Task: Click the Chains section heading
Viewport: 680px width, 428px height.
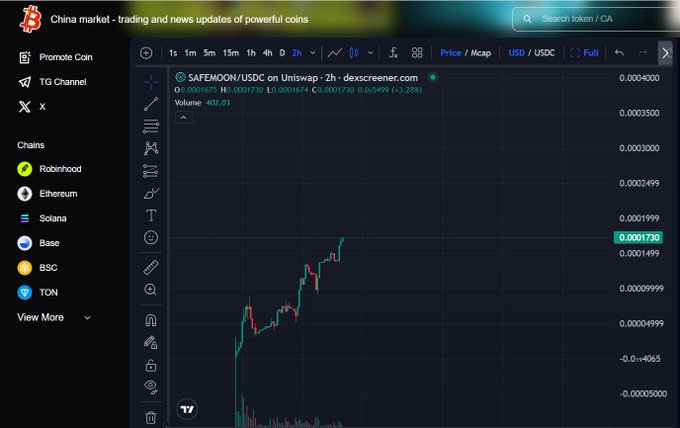Action: [31, 145]
